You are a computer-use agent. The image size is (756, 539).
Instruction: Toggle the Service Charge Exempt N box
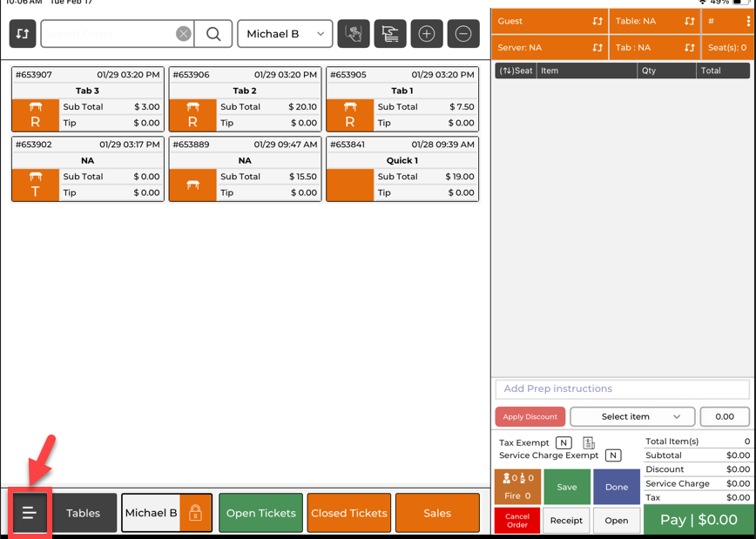(x=613, y=455)
